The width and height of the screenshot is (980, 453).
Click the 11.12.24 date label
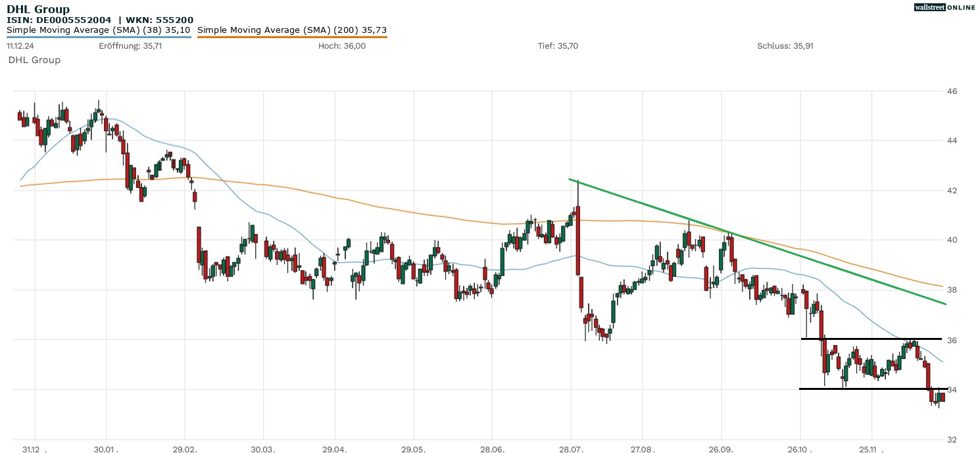click(x=20, y=46)
